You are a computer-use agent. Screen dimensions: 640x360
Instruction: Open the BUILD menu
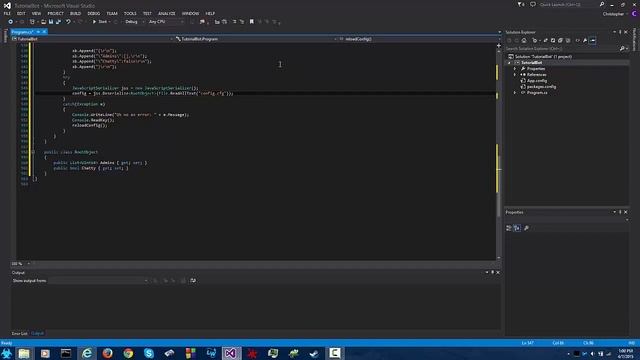[75, 13]
